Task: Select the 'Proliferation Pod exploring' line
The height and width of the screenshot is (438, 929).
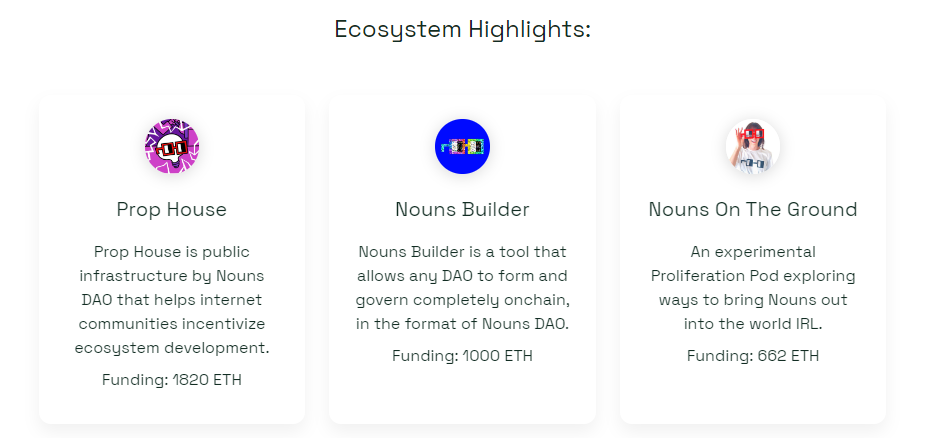Action: [x=753, y=276]
